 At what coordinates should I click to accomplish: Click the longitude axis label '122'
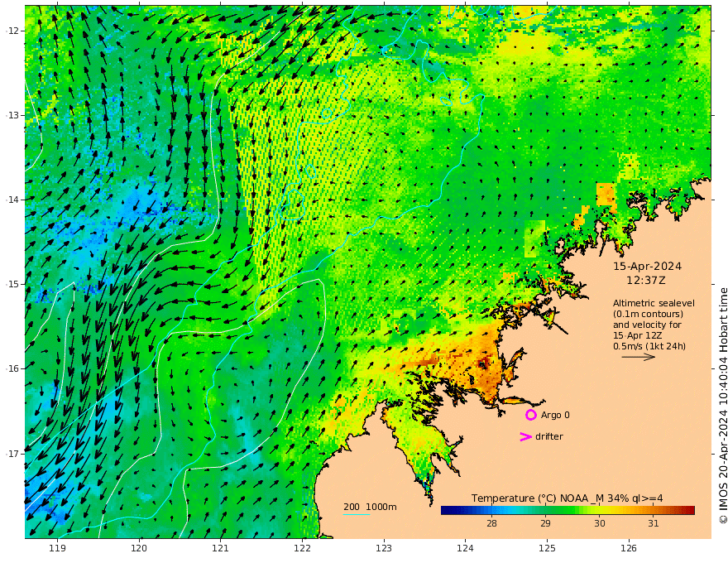click(302, 548)
